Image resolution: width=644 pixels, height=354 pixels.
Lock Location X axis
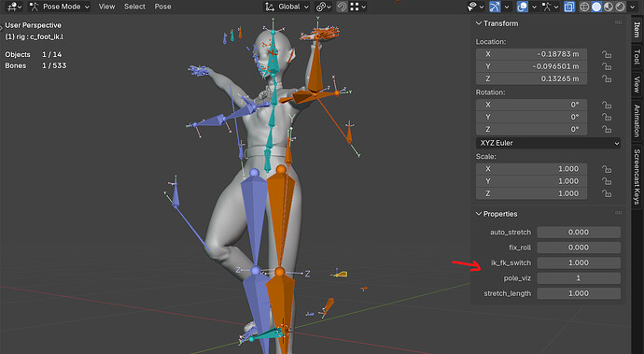(607, 54)
